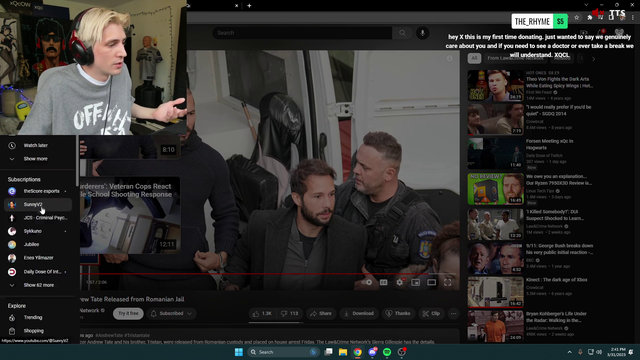The width and height of the screenshot is (640, 360).
Task: Open the YouTube notifications bell
Action: point(602,33)
